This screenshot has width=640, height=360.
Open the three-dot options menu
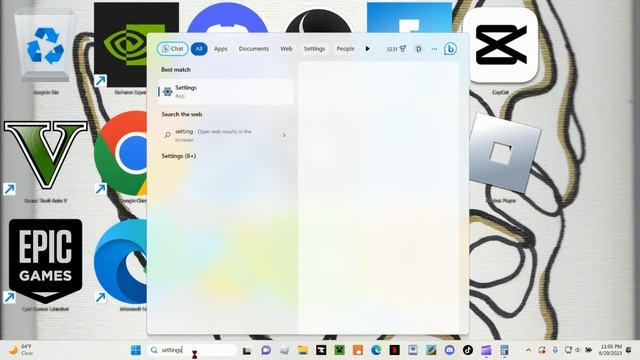click(434, 49)
